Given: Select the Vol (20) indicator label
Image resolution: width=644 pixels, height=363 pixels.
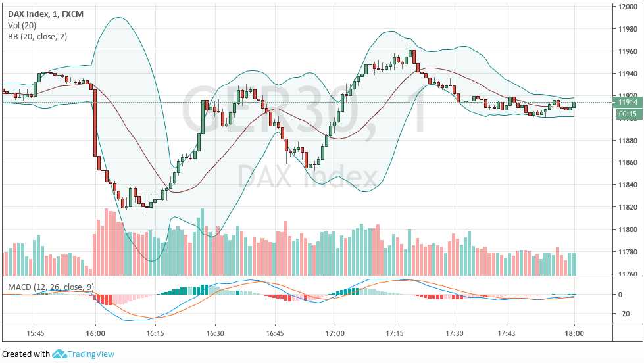Looking at the screenshot, I should pos(22,25).
